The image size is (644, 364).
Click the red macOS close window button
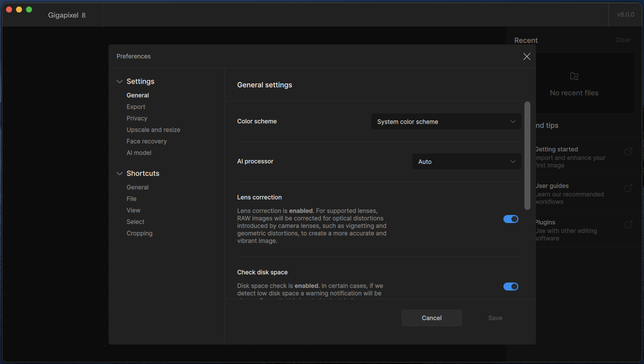(x=9, y=9)
